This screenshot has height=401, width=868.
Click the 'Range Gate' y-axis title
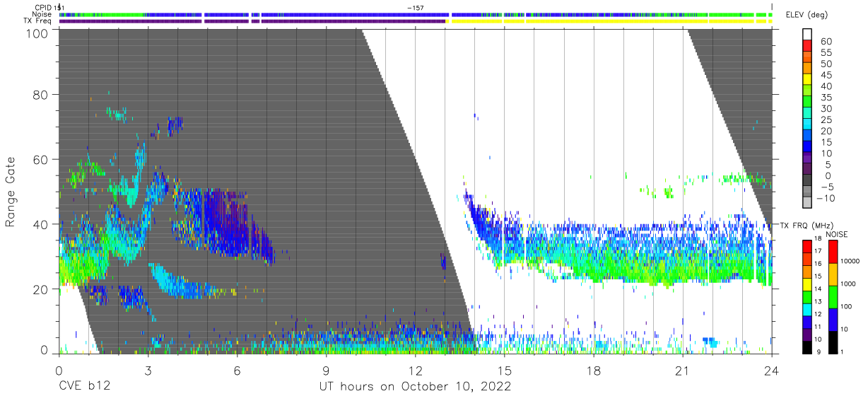[11, 192]
